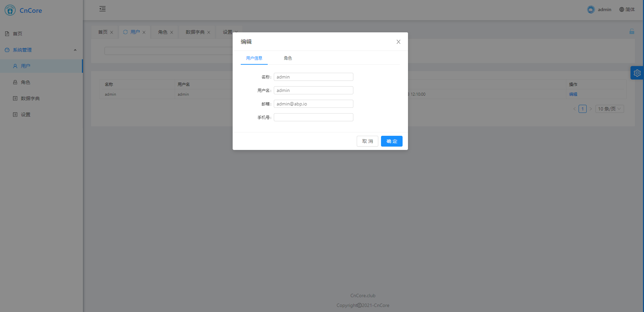Image resolution: width=644 pixels, height=312 pixels.
Task: Click the sidebar collapse menu icon
Action: click(103, 9)
